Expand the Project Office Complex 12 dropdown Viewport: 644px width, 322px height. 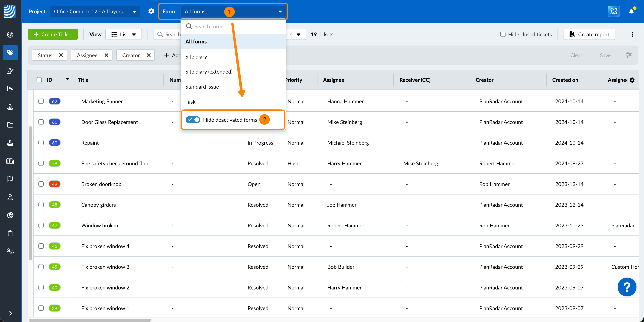(x=95, y=11)
